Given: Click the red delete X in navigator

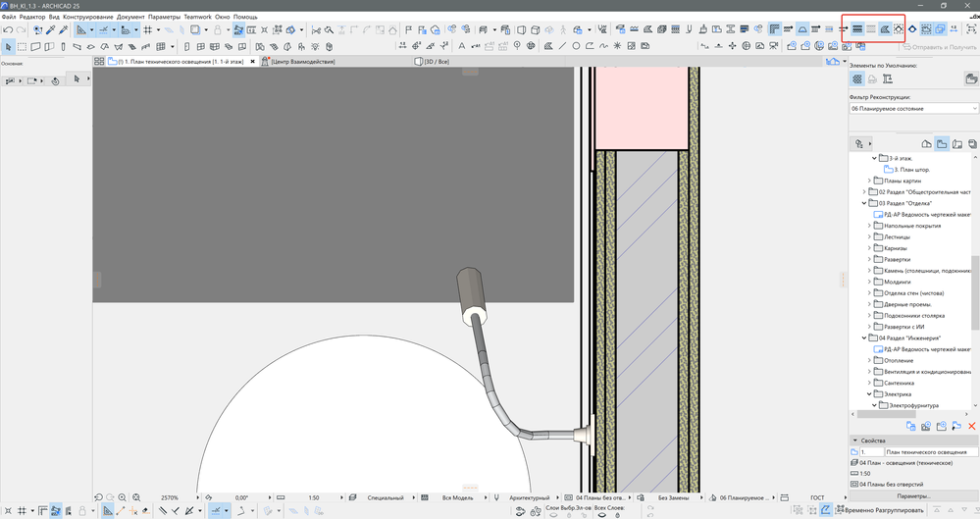Looking at the screenshot, I should [971, 427].
